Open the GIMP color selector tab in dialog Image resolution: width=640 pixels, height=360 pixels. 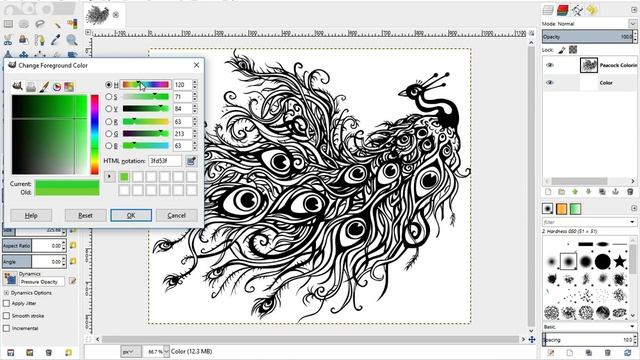click(x=17, y=86)
